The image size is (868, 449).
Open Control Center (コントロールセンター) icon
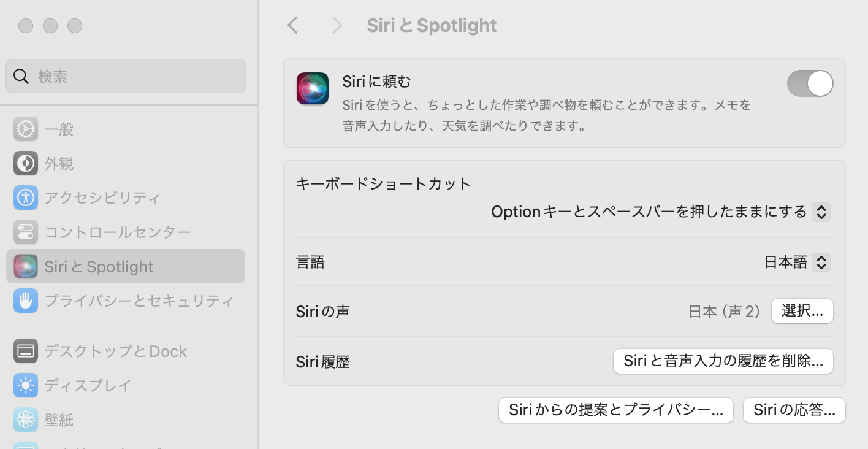pos(26,232)
